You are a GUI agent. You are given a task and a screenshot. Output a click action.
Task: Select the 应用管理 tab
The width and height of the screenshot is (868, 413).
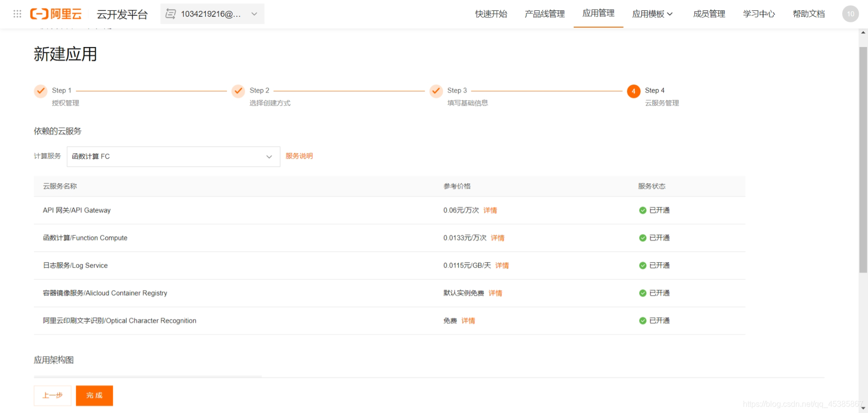click(598, 13)
